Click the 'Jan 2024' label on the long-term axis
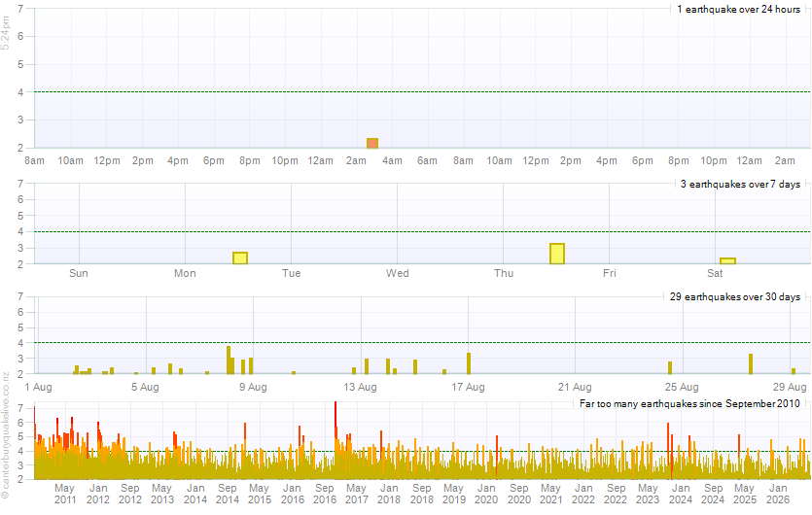Screen dimensions: 812x515 coord(681,494)
